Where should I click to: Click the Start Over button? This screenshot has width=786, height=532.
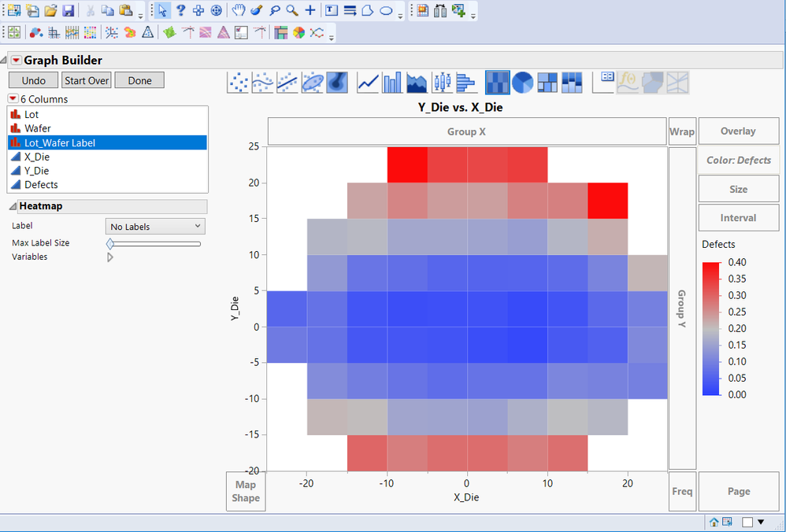point(86,79)
